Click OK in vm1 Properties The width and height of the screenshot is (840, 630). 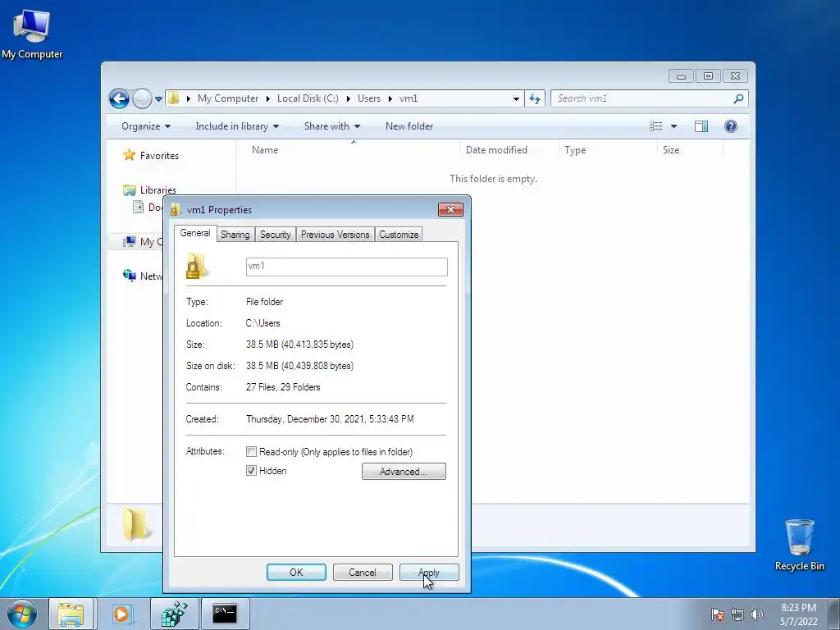[x=296, y=572]
